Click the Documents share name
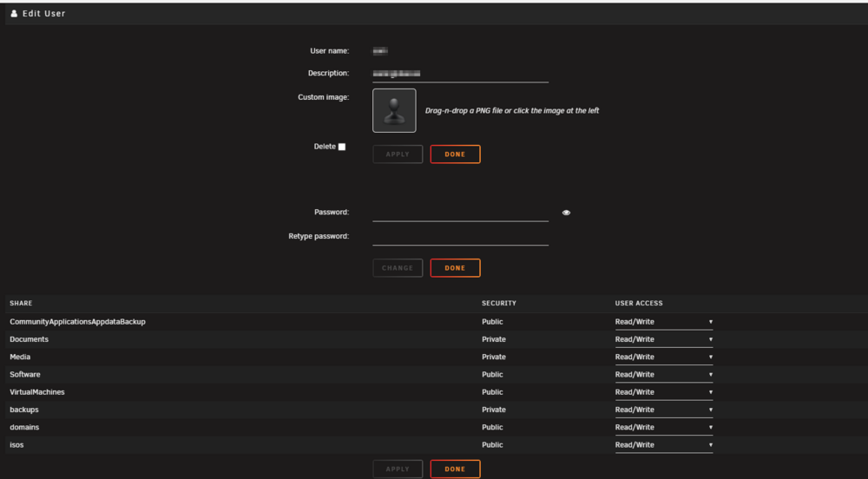 (29, 339)
